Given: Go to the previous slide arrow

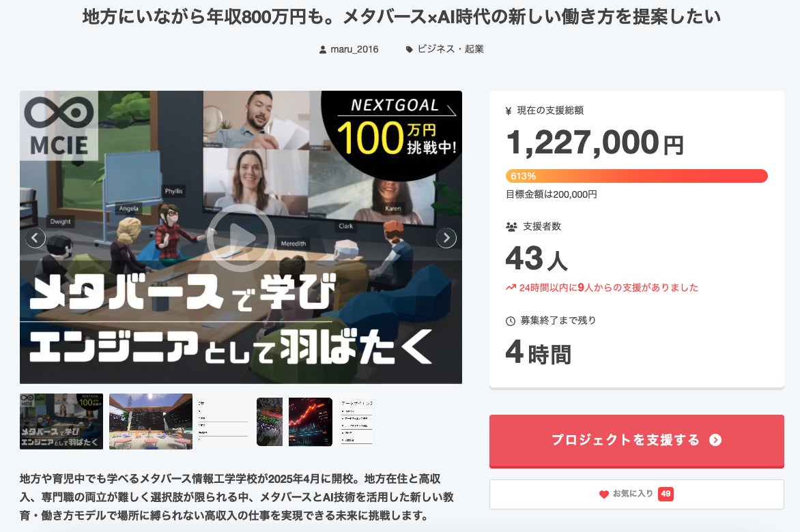Looking at the screenshot, I should tap(35, 238).
